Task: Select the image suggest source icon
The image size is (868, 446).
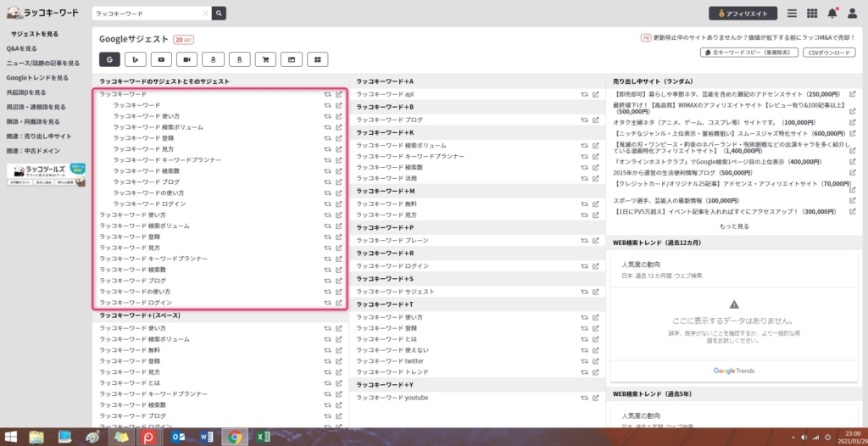Action: (292, 59)
